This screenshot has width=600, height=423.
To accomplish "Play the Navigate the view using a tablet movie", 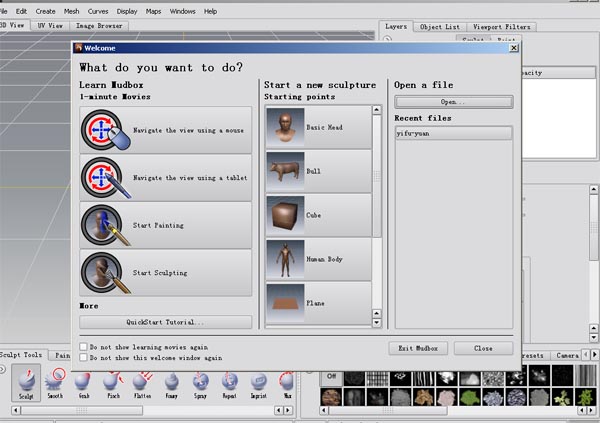I will (166, 178).
